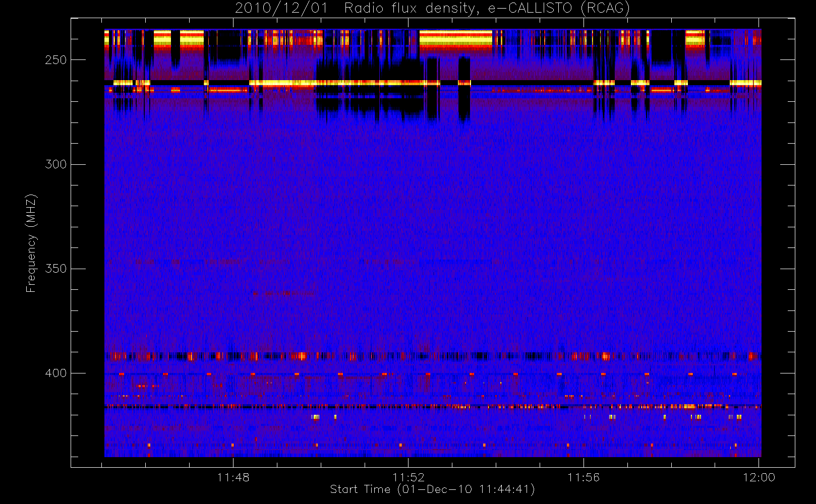Click the 11:52 time tick label
The height and width of the screenshot is (504, 816).
pos(409,477)
